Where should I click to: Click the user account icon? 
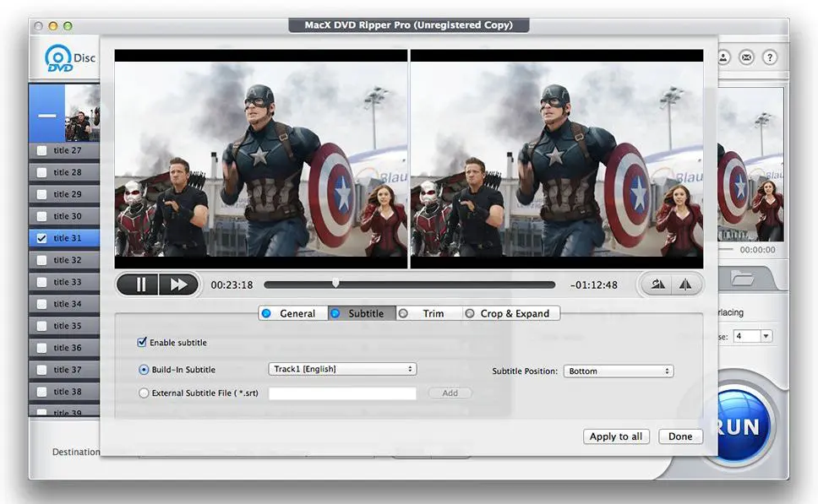723,57
